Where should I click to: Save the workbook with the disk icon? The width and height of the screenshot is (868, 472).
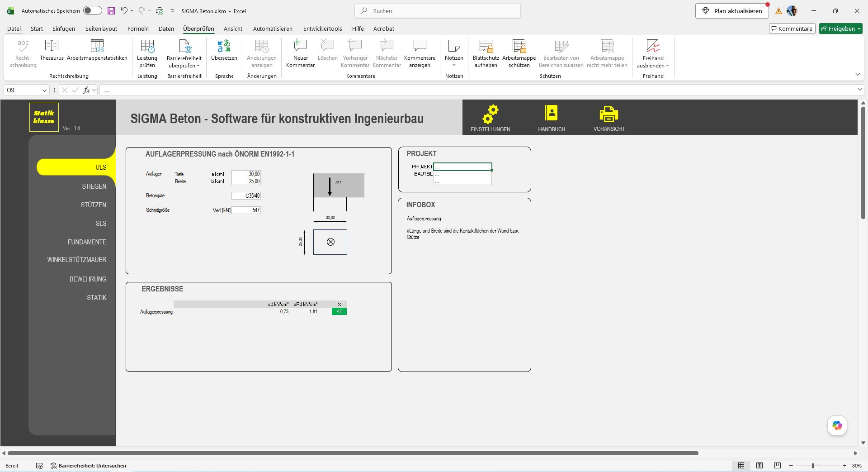click(x=111, y=11)
